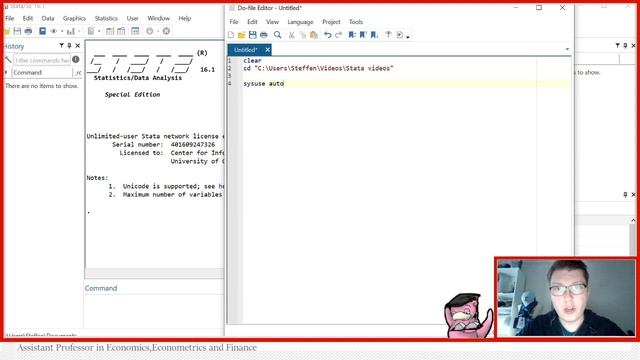Filter the right Variables panel with funnel icon
640x360 pixels.
618,46
